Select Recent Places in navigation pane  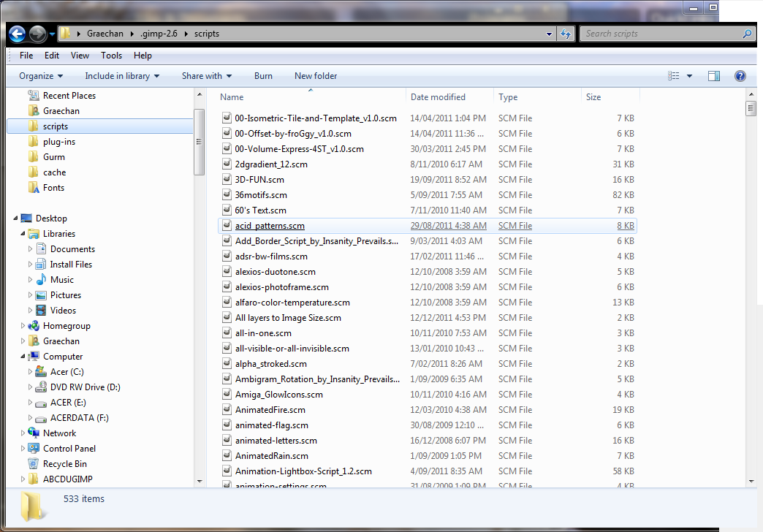[x=69, y=96]
